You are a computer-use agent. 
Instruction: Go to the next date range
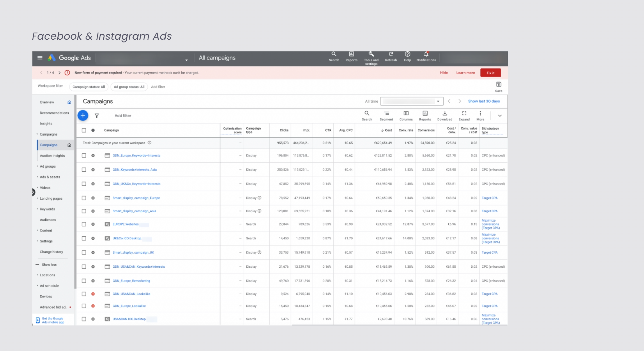click(x=460, y=101)
